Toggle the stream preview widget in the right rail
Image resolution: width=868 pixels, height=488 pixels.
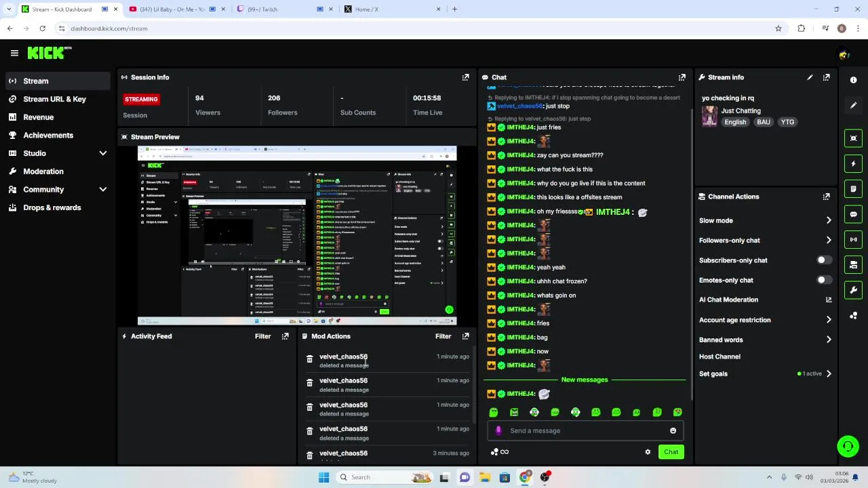pos(853,138)
